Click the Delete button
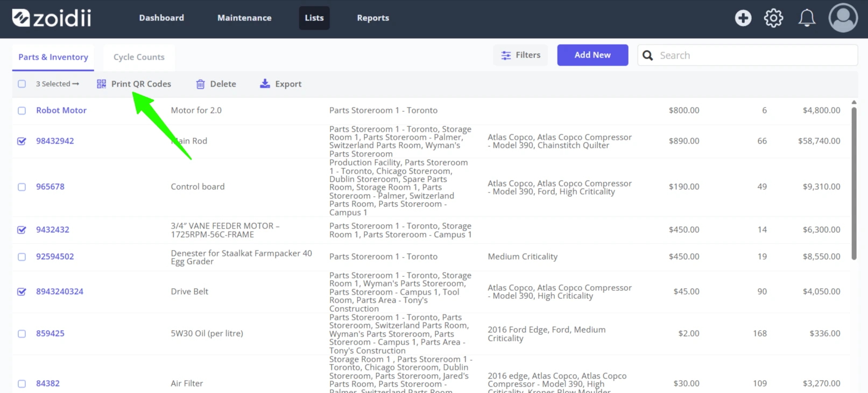The image size is (868, 393). 216,84
